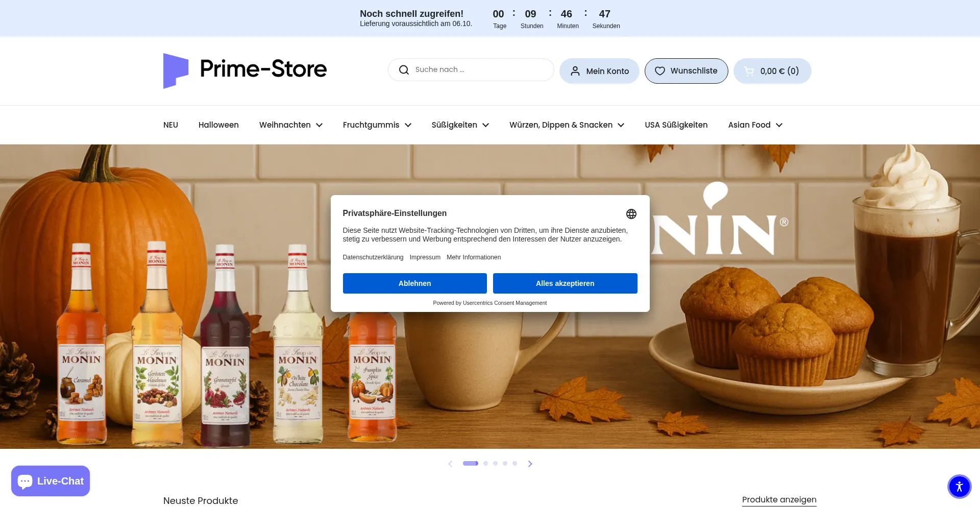
Task: Go to the next banner slide
Action: pos(530,464)
